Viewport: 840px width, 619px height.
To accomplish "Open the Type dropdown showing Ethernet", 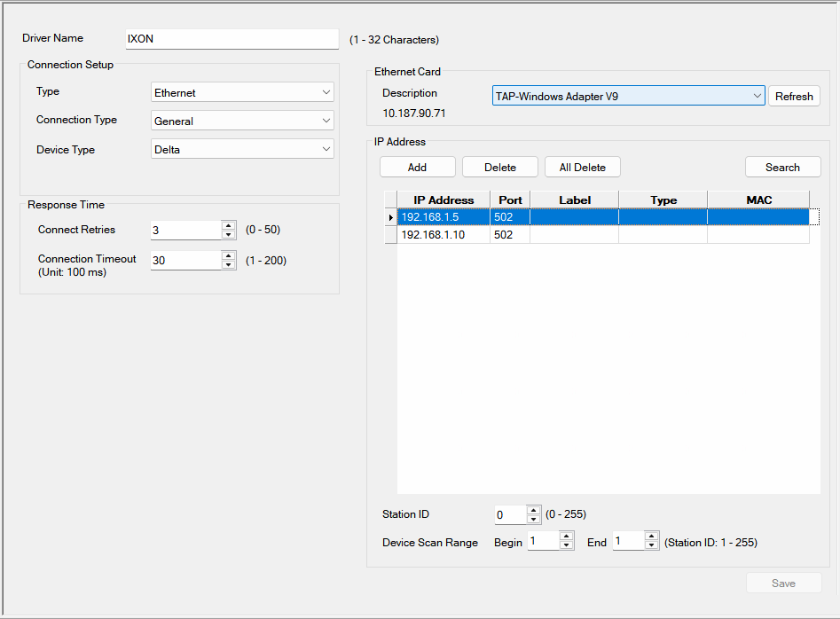I will click(242, 92).
